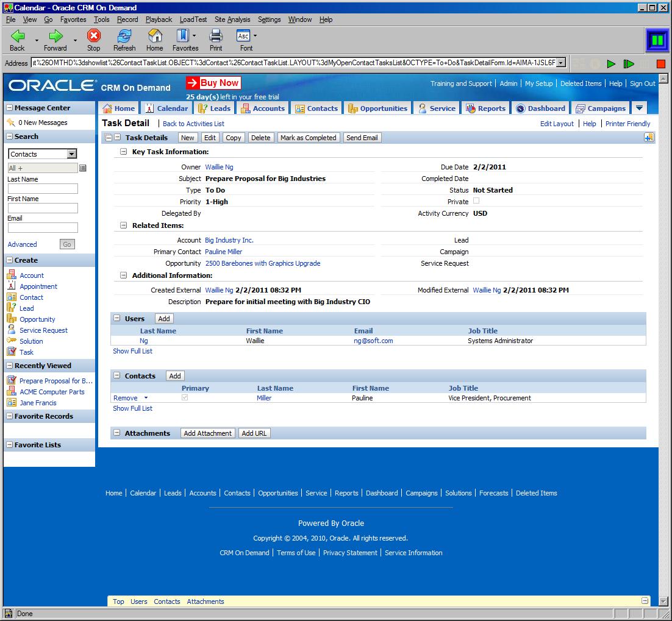The width and height of the screenshot is (672, 621).
Task: Click the ACME Computer Parts account icon
Action: pos(12,391)
